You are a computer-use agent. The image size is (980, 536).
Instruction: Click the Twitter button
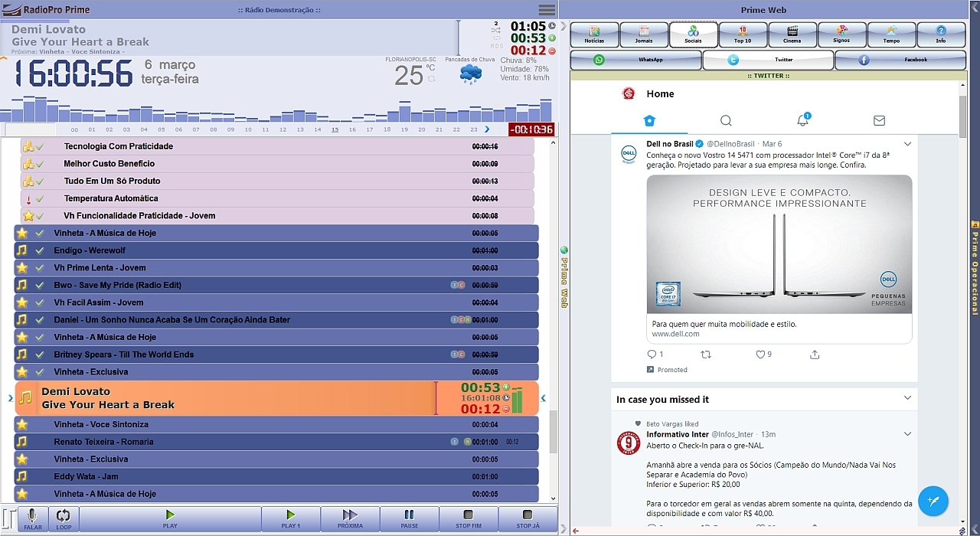tap(768, 60)
